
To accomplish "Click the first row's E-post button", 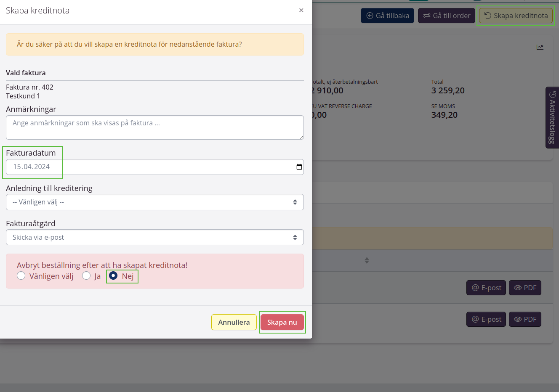I will [x=486, y=288].
